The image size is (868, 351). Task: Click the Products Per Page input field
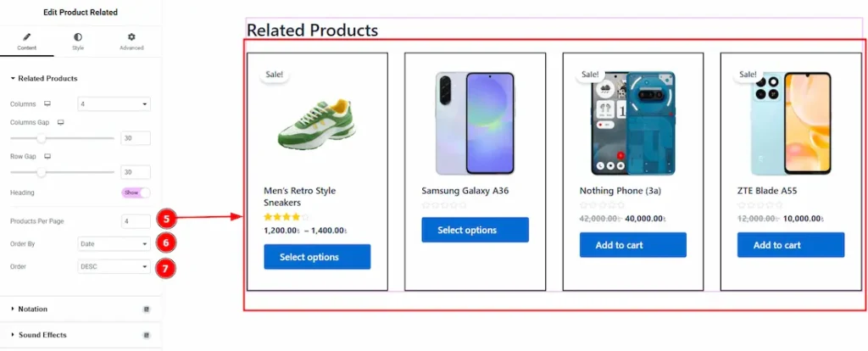(136, 221)
